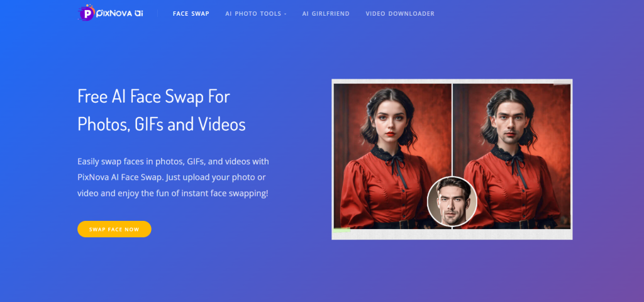Click the gray strip atop the demo image corner
Screen dimensions: 644x302
(562, 84)
